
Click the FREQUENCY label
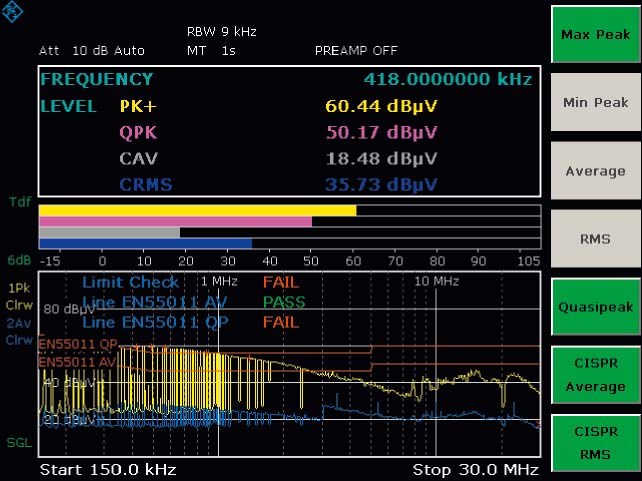pyautogui.click(x=97, y=79)
